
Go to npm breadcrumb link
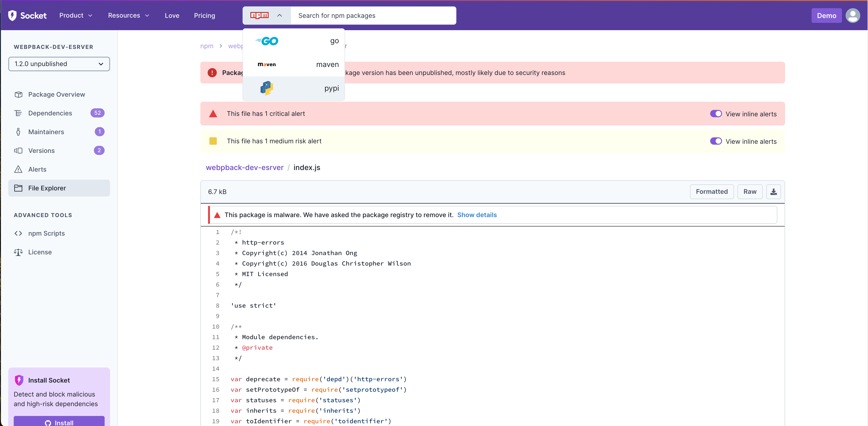point(206,46)
